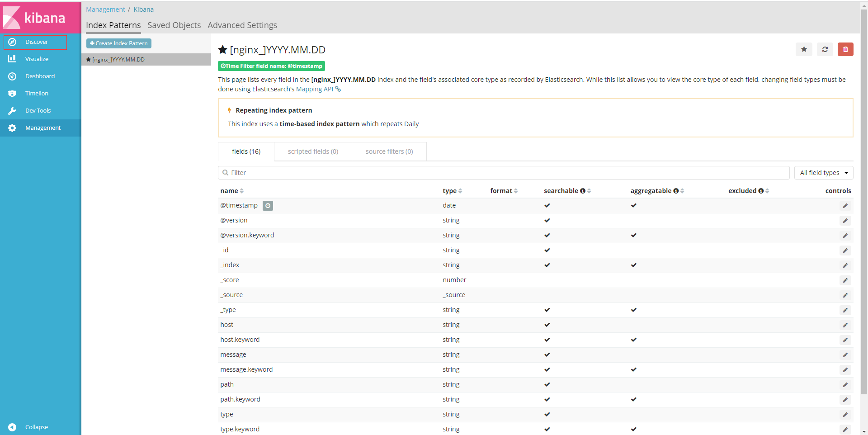Screen dimensions: 868x435
Task: Select [nginx_]YYYY.MM.DD in the pattern list
Action: tap(146, 60)
